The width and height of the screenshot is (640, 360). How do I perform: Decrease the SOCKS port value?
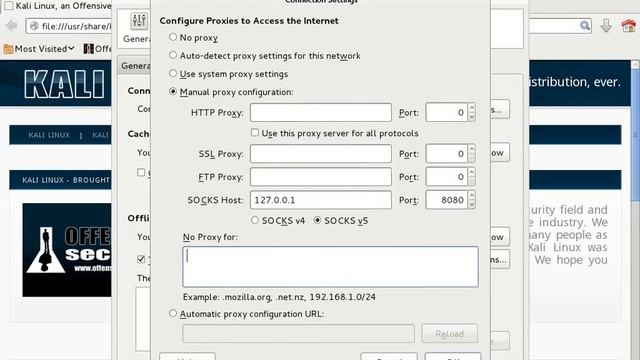pos(472,204)
